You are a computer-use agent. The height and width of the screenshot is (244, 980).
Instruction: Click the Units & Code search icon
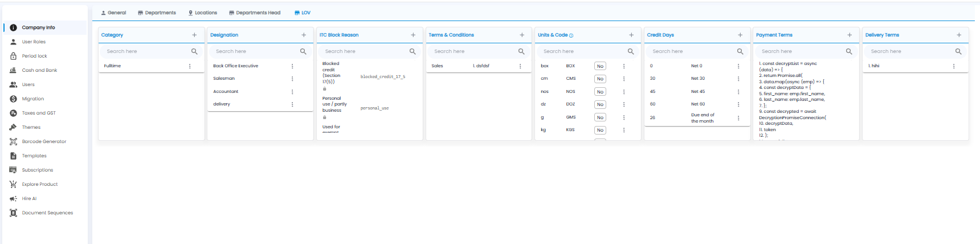pyautogui.click(x=631, y=51)
